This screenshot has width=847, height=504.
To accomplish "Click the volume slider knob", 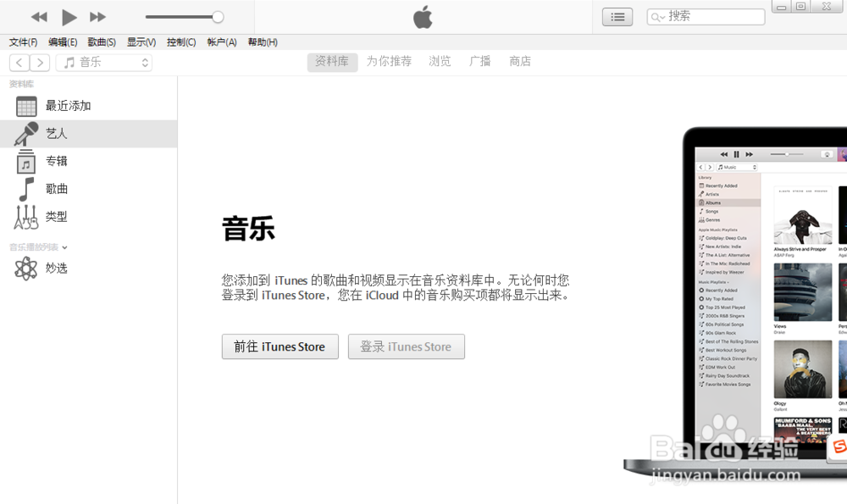I will tap(218, 17).
